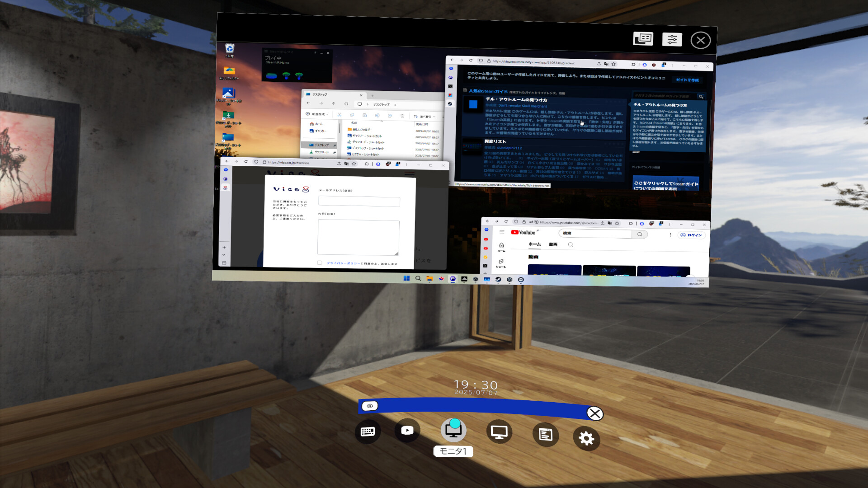
Task: Click the adjustment sliders icon above the screen
Action: pyautogui.click(x=672, y=40)
